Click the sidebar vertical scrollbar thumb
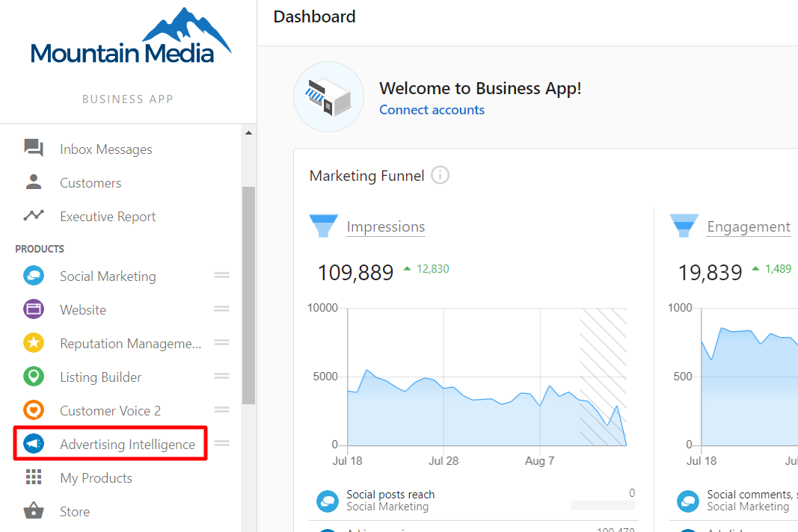Image resolution: width=798 pixels, height=532 pixels. [x=248, y=295]
